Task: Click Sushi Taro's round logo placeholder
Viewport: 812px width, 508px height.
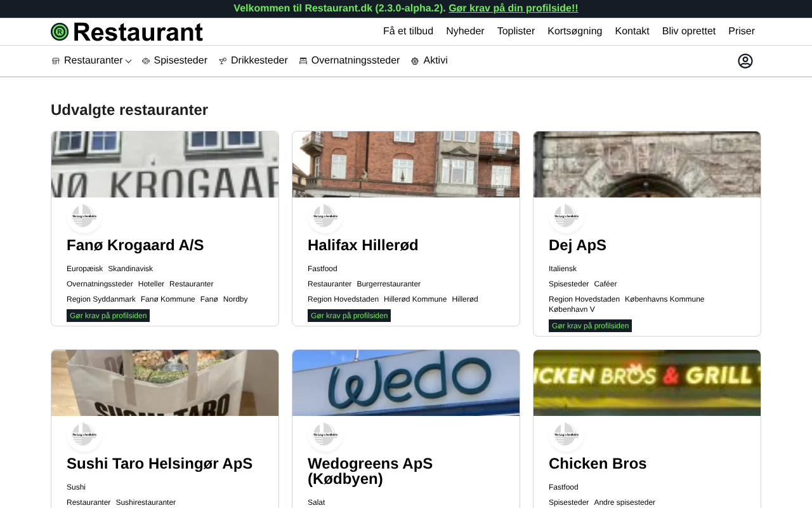Action: coord(84,434)
